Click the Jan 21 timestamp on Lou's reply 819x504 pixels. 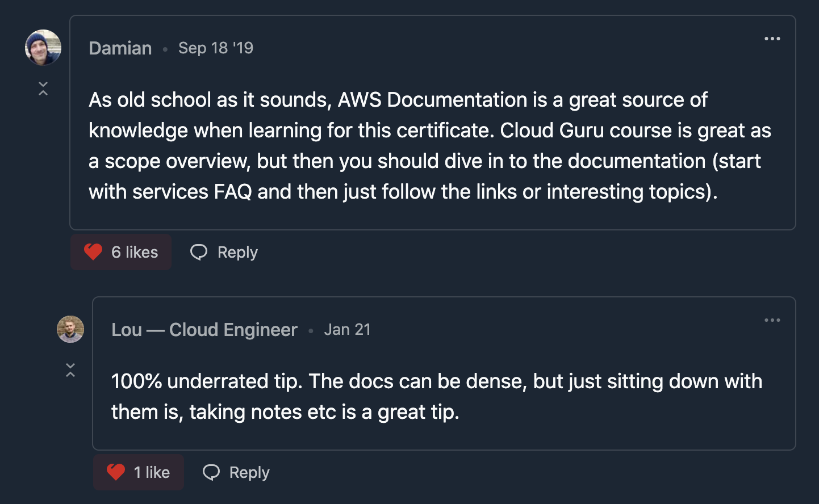348,330
